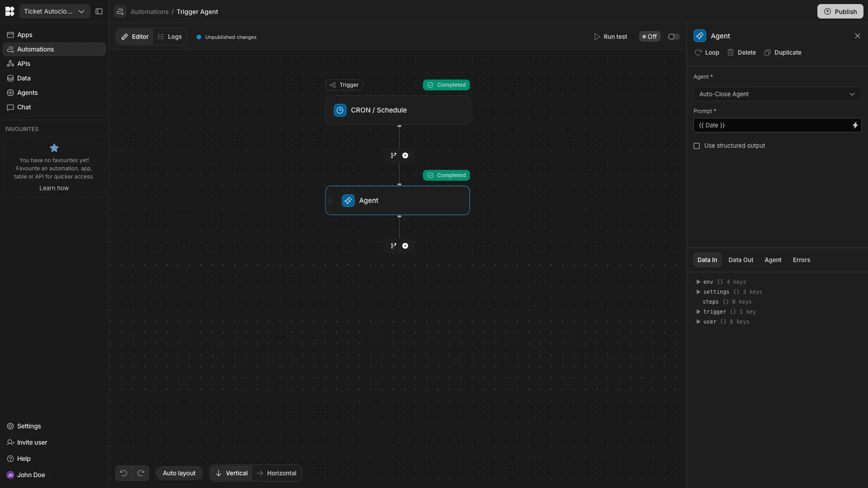The height and width of the screenshot is (488, 868).
Task: Click the add step plus icon below Agent node
Action: 405,246
